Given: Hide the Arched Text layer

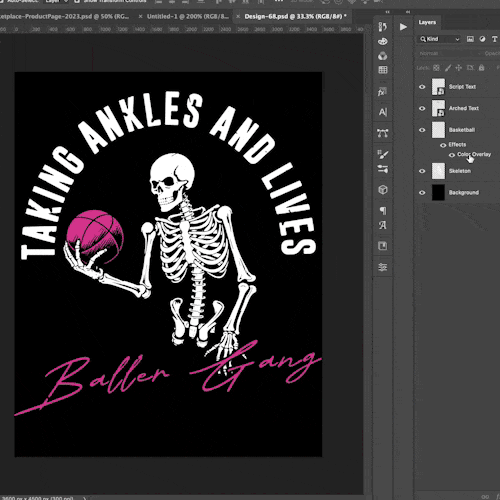Looking at the screenshot, I should (x=422, y=108).
